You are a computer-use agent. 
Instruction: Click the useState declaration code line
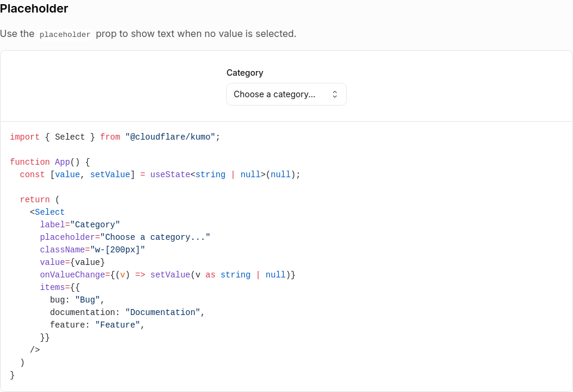160,175
